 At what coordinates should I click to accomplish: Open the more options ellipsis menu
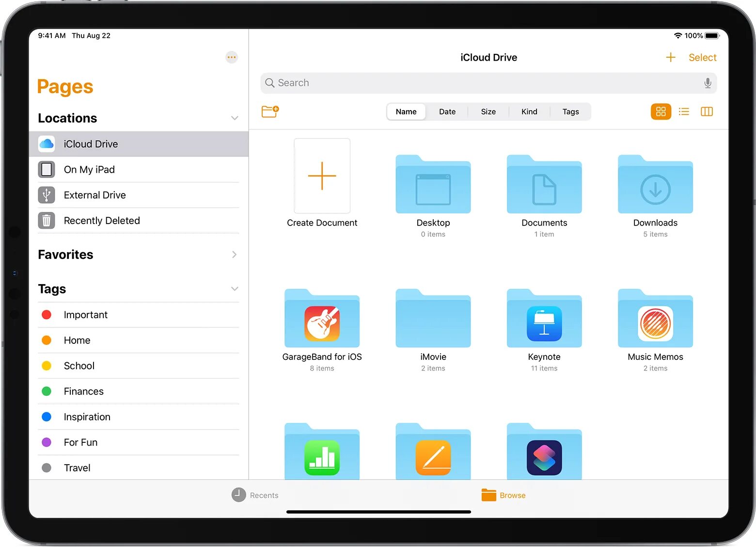click(x=231, y=57)
